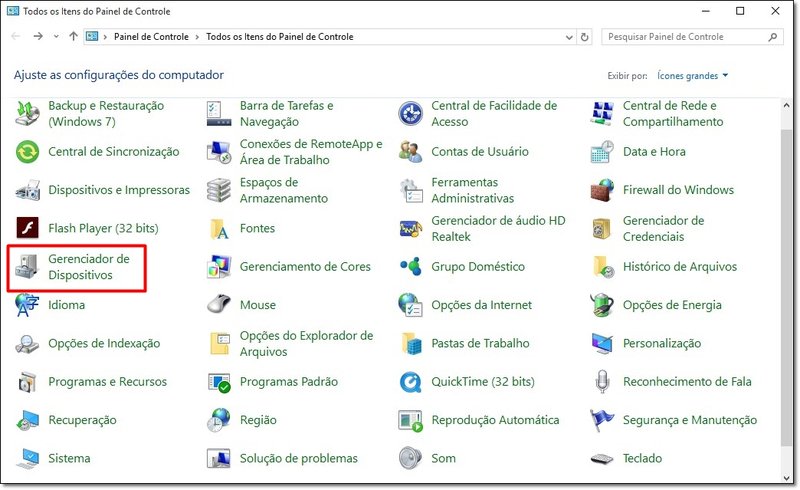Screen dimensions: 800x490
Task: Open the Backup e Restauração icon
Action: click(x=27, y=113)
